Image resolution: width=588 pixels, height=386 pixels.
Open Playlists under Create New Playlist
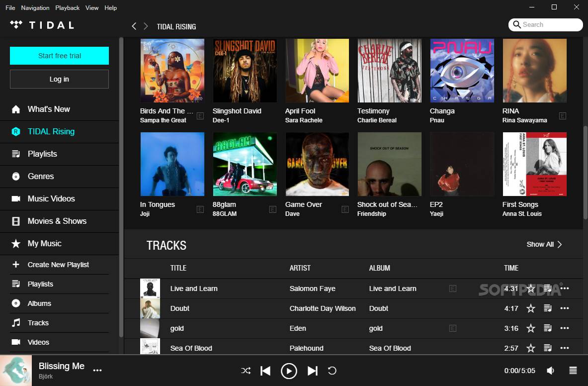tap(60, 284)
